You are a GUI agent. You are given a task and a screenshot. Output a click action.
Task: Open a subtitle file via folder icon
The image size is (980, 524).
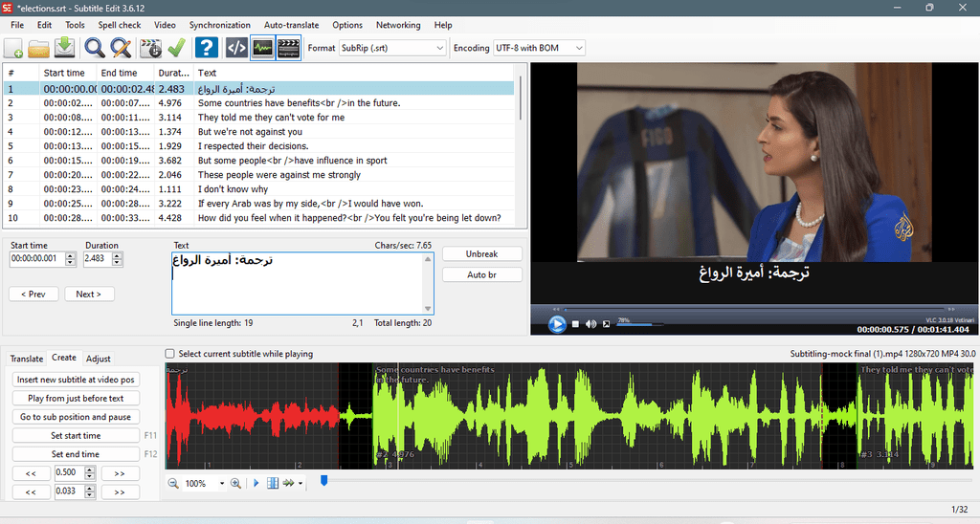[38, 48]
